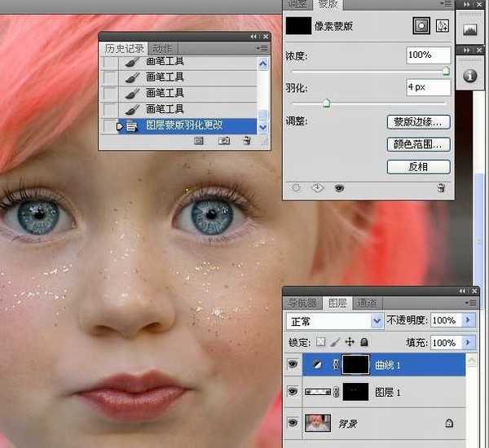Click the add vector mask icon
The image size is (489, 448).
(x=443, y=25)
